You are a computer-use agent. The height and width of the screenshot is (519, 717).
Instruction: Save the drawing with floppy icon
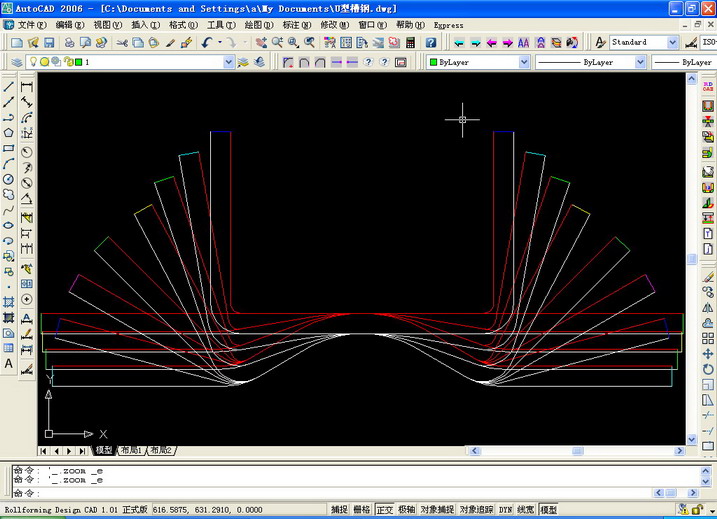49,43
